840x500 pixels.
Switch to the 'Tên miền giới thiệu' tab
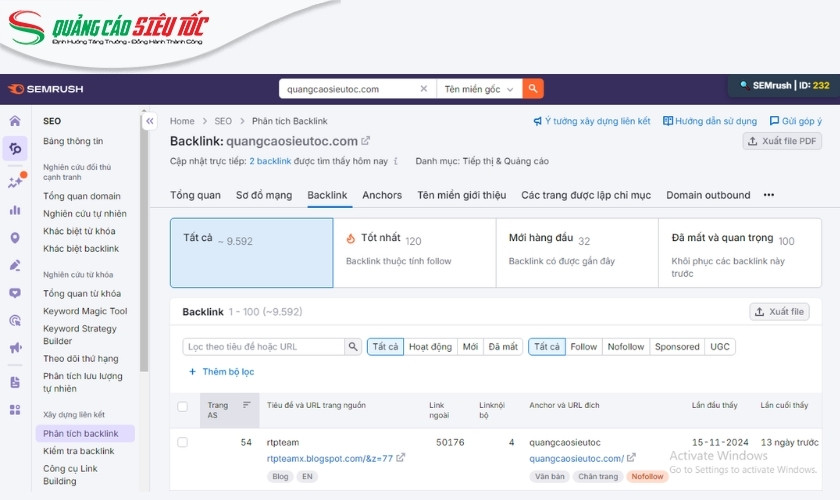point(462,195)
